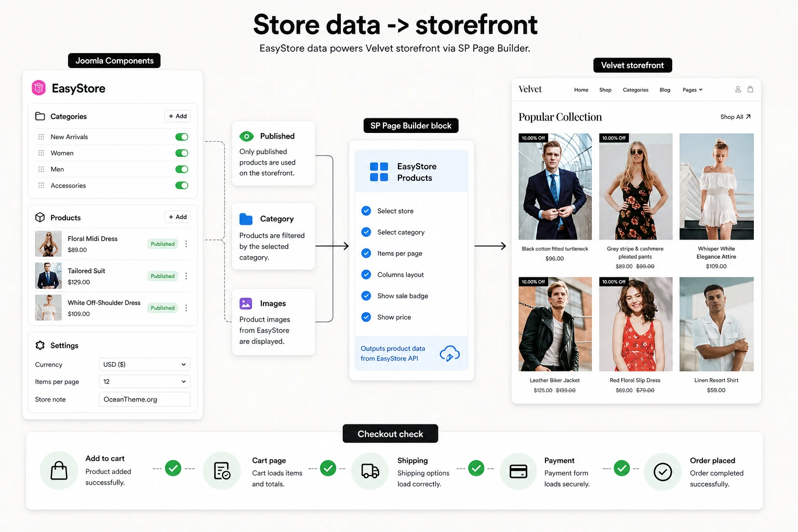This screenshot has width=798, height=532.
Task: Open Shop in Velvet navigation
Action: 605,90
